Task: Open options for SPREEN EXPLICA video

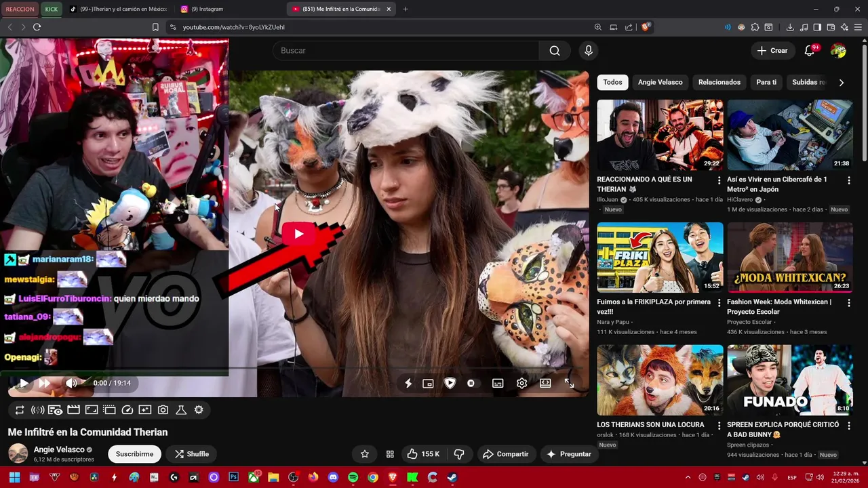Action: (x=849, y=426)
